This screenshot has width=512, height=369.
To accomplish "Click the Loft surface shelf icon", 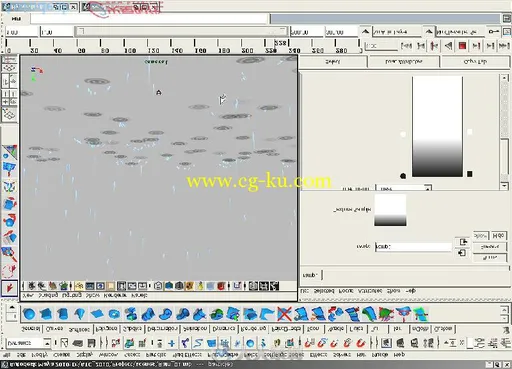I will click(x=148, y=314).
